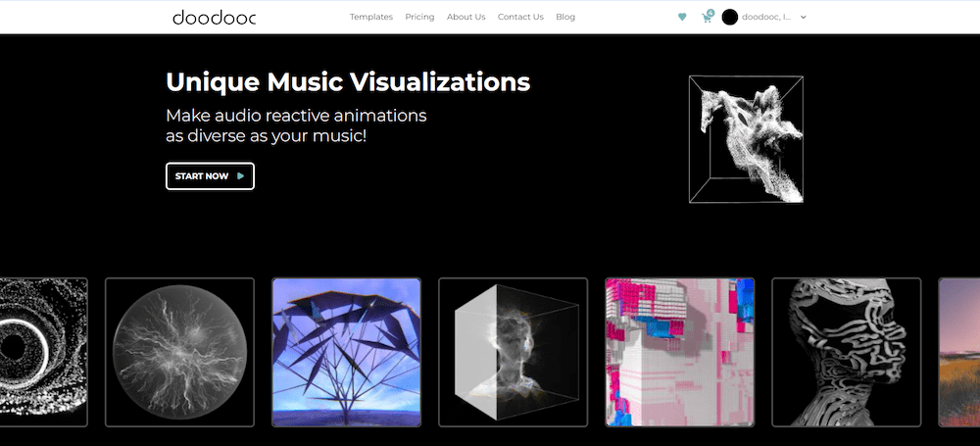Select the dotted spiral vortex thumbnail
The width and height of the screenshot is (980, 446).
[43, 352]
